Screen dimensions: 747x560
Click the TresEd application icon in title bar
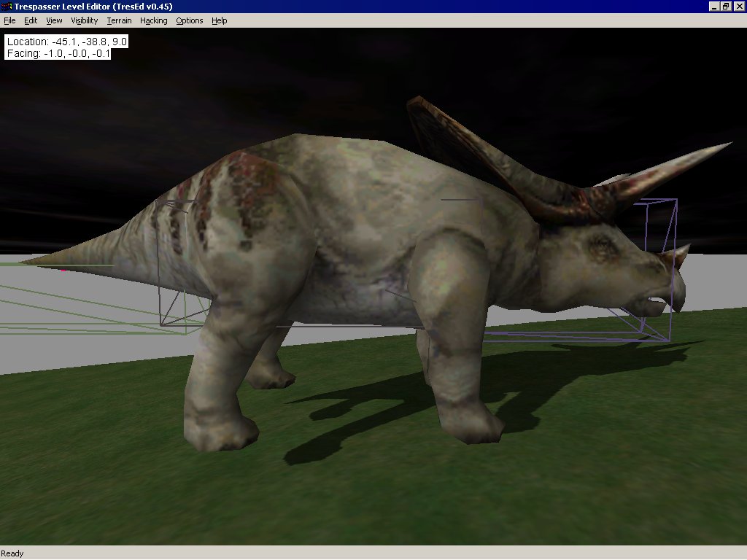[7, 6]
